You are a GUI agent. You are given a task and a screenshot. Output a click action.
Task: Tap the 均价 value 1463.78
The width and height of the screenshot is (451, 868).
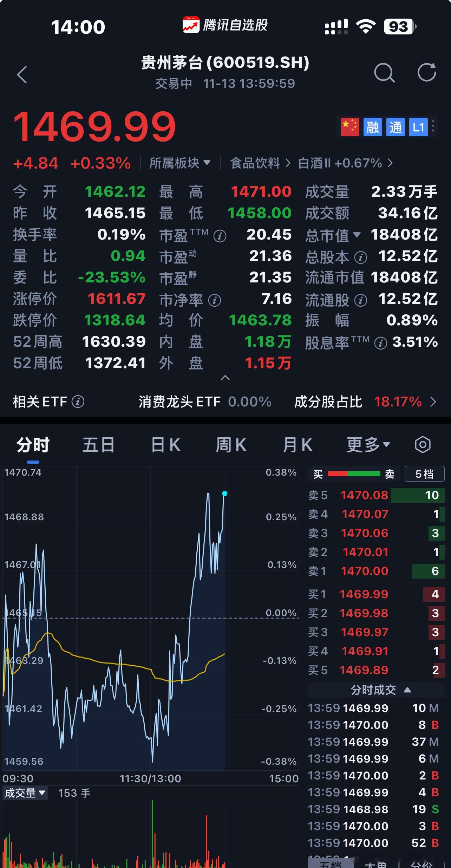pos(260,320)
